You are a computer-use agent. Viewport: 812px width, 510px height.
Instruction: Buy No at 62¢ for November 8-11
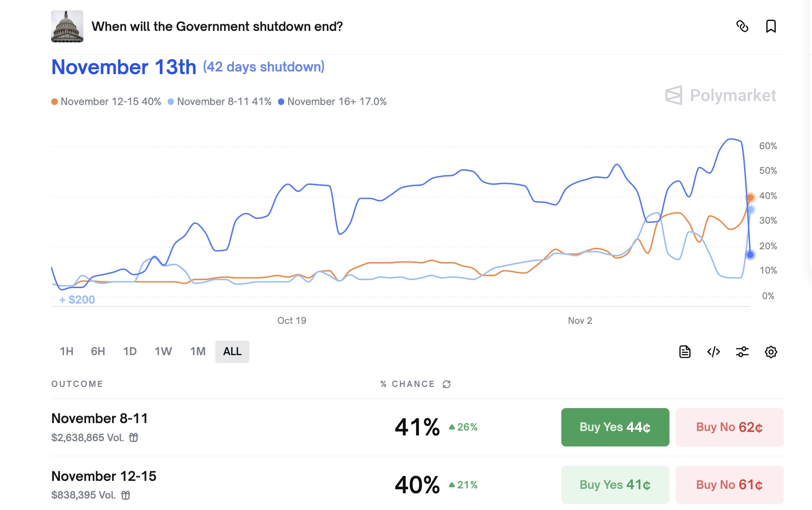tap(729, 427)
